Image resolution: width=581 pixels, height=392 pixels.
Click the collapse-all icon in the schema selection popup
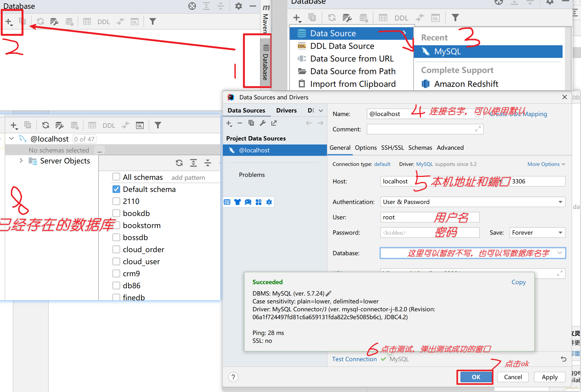208,163
